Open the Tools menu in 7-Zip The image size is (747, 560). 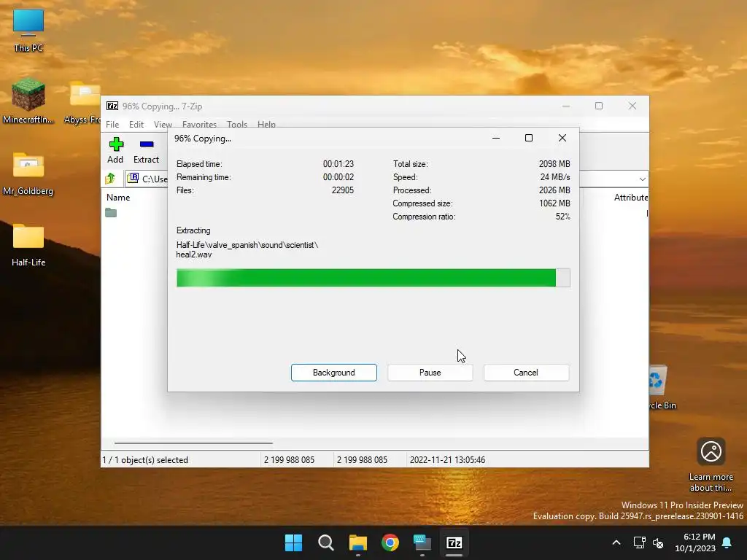click(237, 124)
